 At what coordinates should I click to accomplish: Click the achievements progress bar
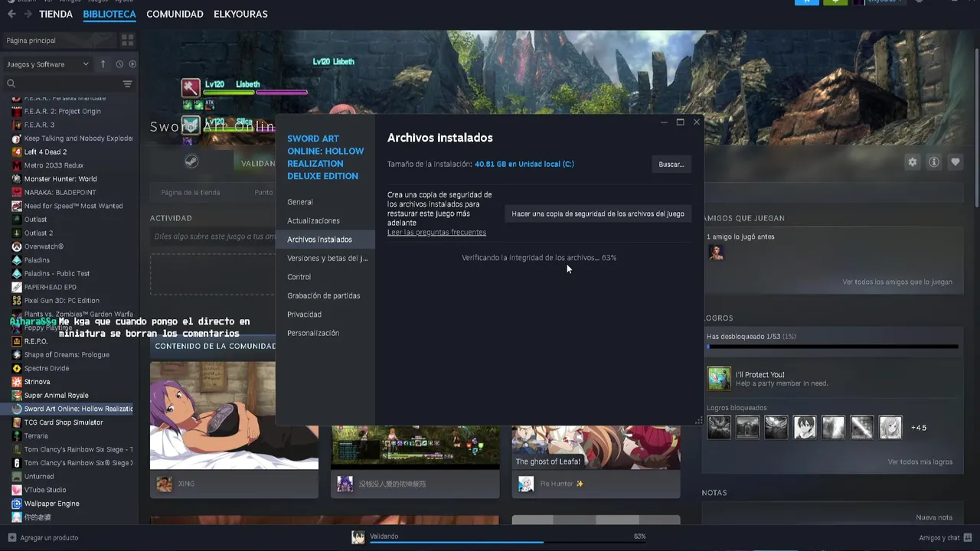coord(832,347)
